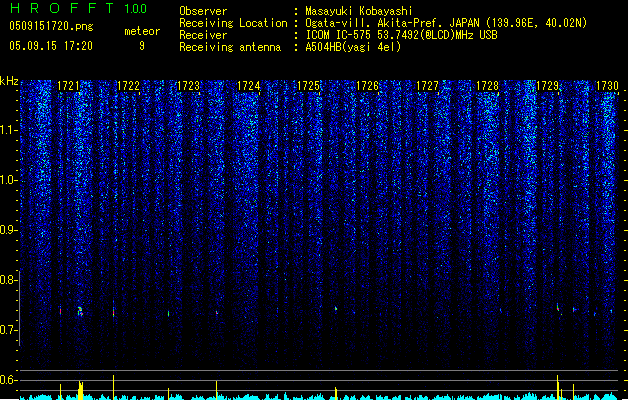Click the Receiving Location label

point(233,23)
